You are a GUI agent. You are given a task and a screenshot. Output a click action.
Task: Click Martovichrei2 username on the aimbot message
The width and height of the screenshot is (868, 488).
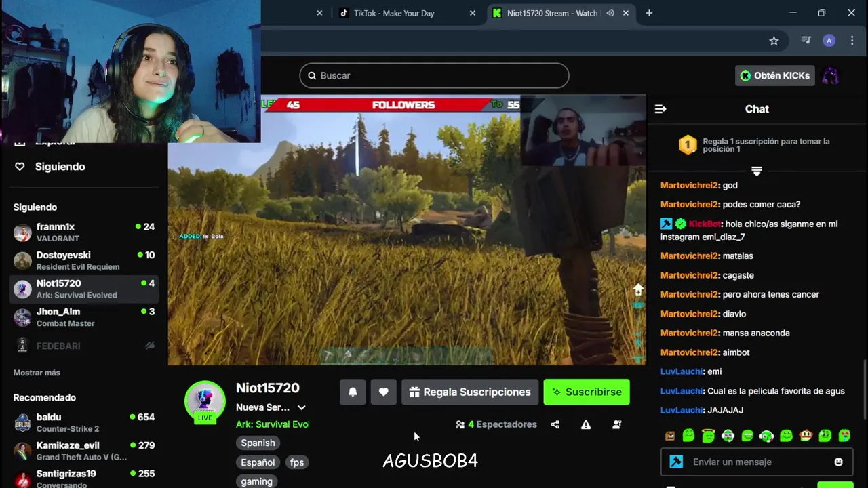(x=689, y=352)
